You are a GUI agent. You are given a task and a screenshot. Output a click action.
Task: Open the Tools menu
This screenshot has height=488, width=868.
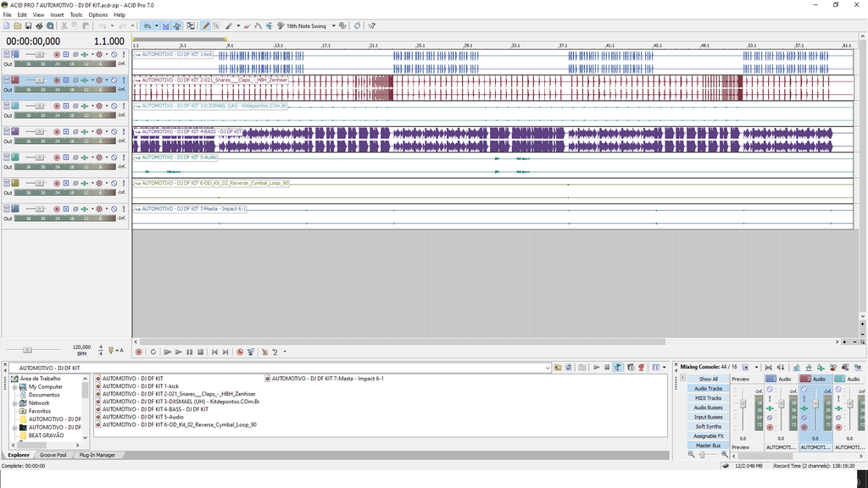[x=76, y=15]
